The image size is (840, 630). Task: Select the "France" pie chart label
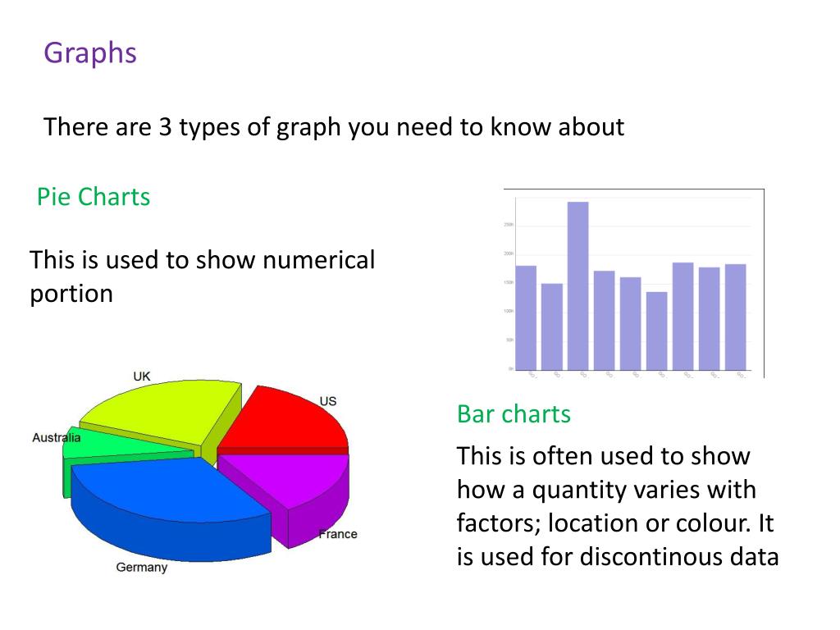(x=338, y=534)
